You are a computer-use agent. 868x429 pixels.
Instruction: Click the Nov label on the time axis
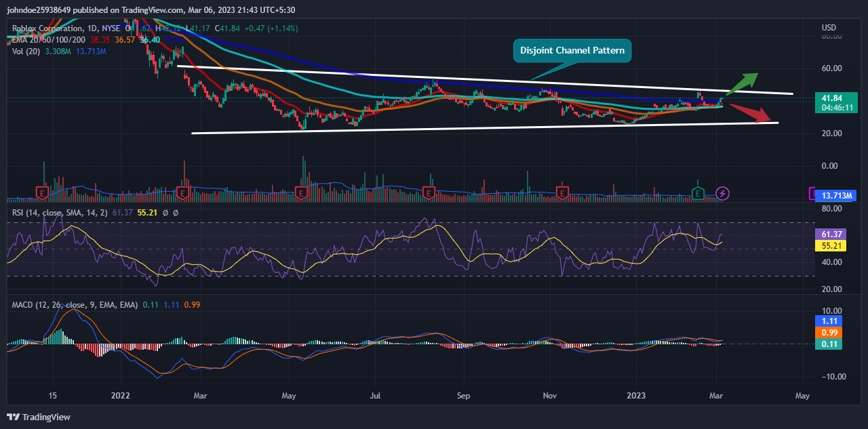[x=550, y=394]
